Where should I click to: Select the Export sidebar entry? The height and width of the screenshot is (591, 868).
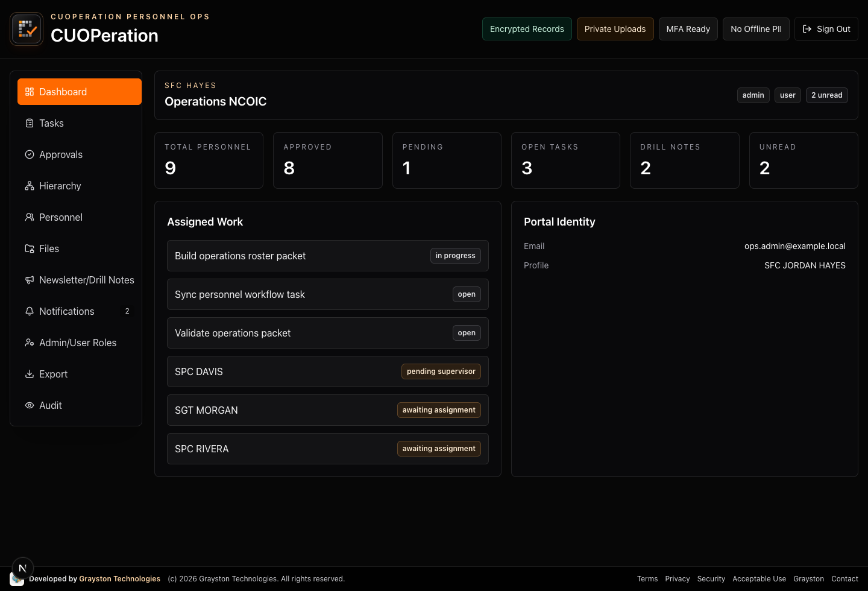coord(80,374)
